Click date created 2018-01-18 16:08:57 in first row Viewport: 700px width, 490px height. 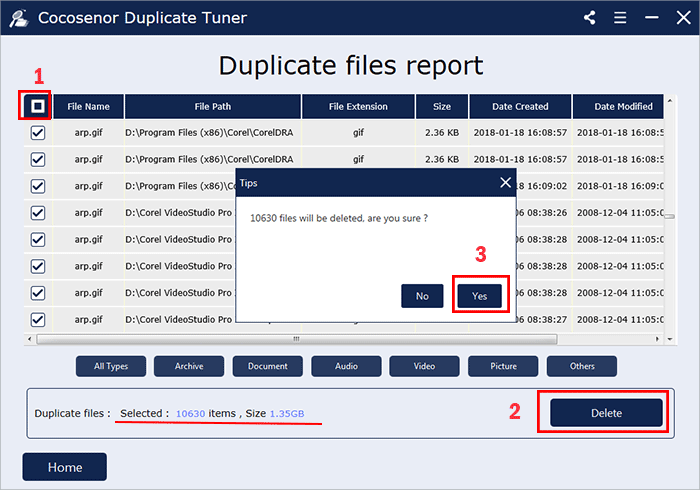point(520,133)
